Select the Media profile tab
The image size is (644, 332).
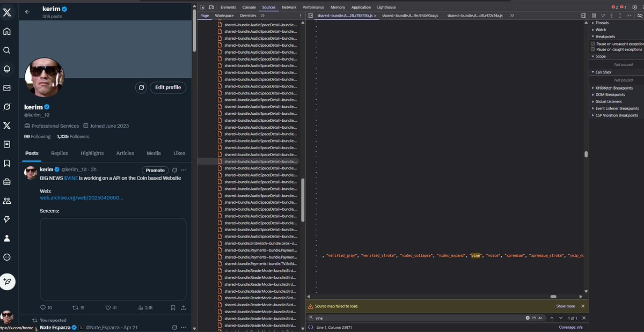coord(153,153)
